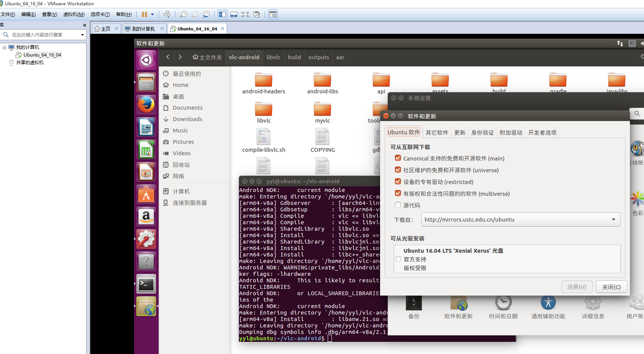
Task: Switch to 开发者选项 tab
Action: click(542, 132)
